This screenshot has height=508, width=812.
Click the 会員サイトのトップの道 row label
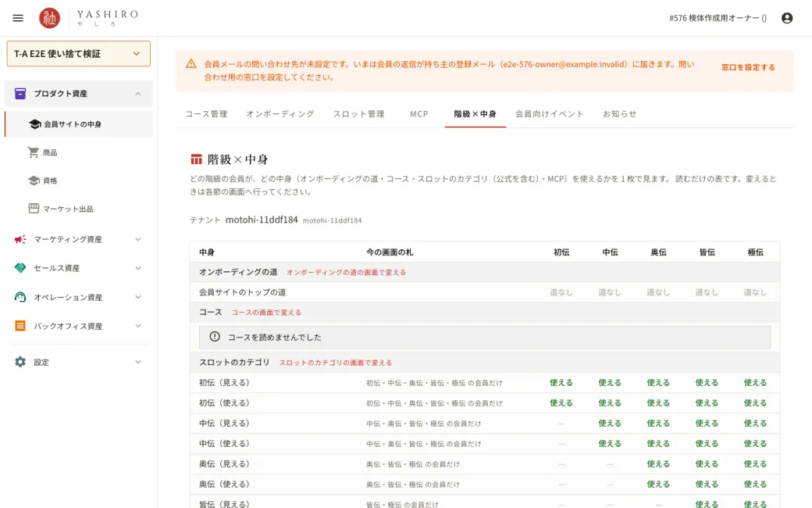[242, 292]
